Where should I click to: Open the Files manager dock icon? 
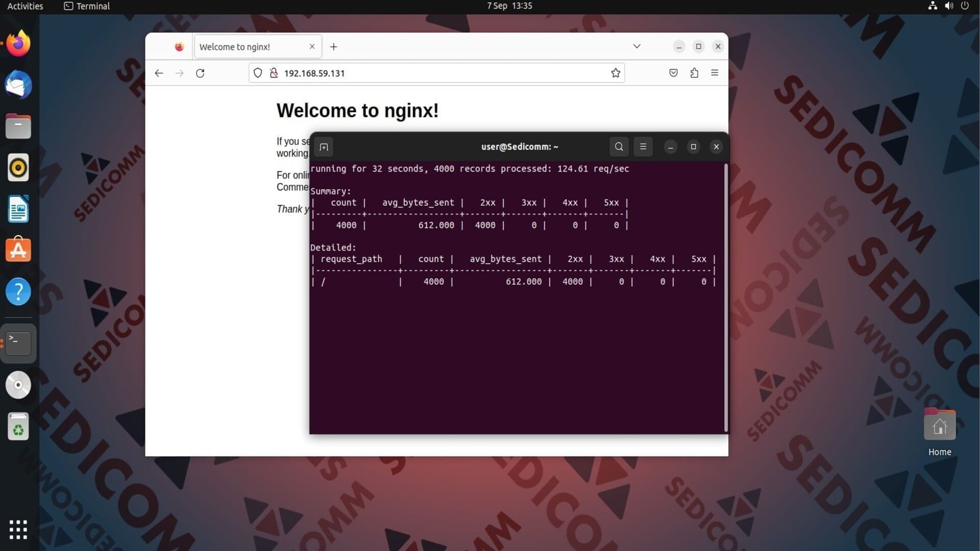18,126
